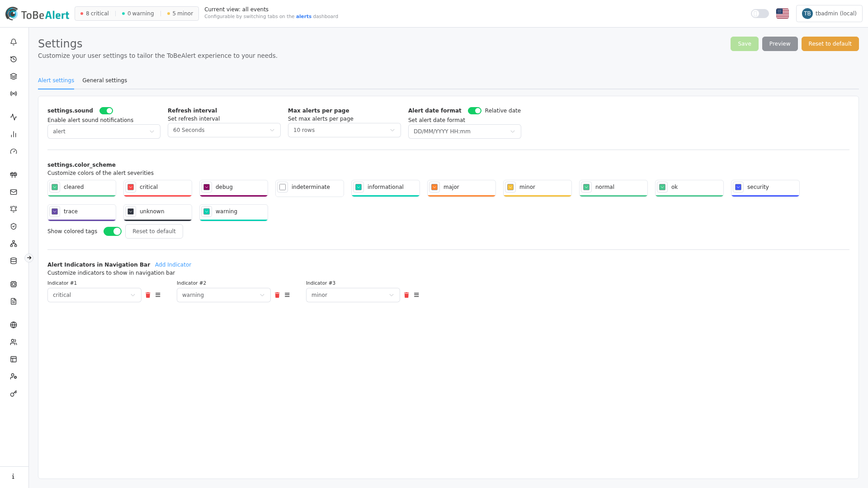Open the history clock icon in sidebar
Screen dimensions: 868x488
tap(14, 59)
